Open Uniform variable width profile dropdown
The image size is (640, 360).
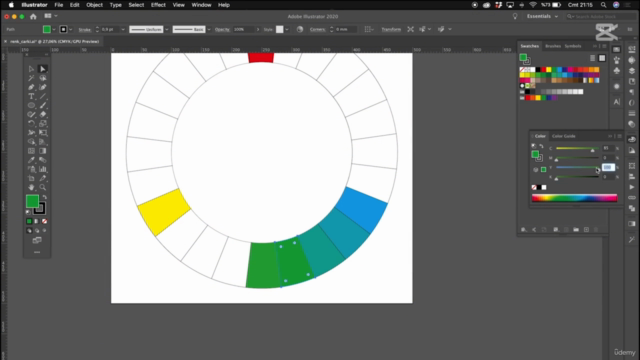(167, 29)
